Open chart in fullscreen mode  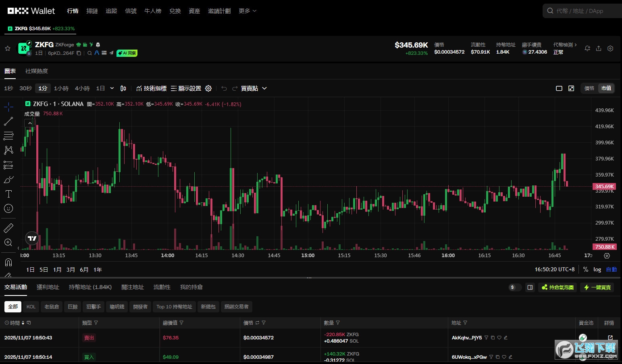[571, 88]
